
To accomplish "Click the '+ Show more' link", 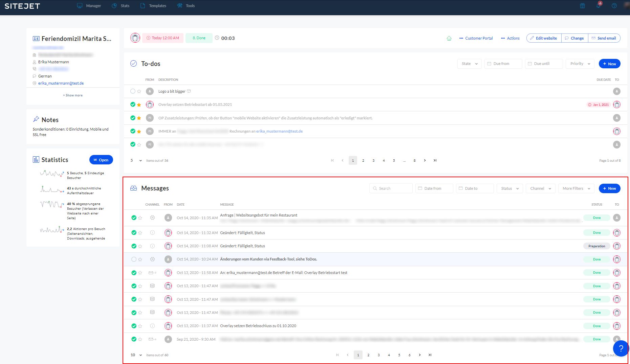I will tap(73, 95).
